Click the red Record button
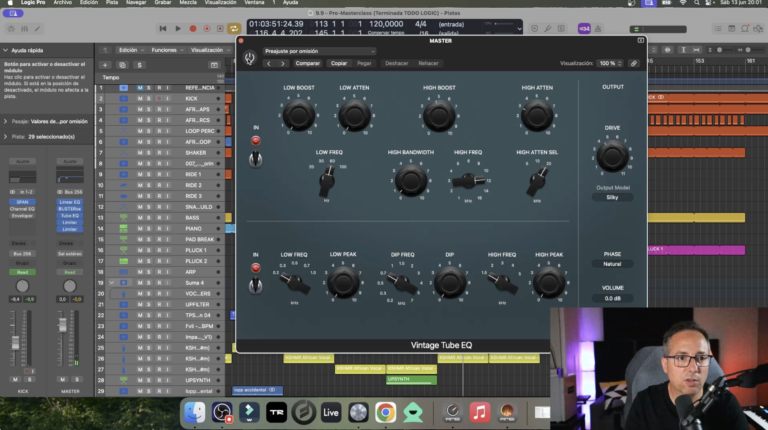 click(193, 29)
